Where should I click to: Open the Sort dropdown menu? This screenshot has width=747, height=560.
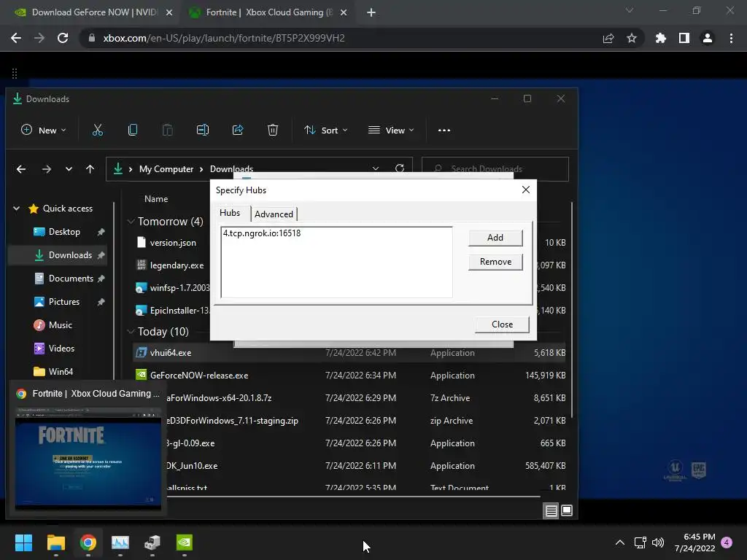(x=326, y=130)
